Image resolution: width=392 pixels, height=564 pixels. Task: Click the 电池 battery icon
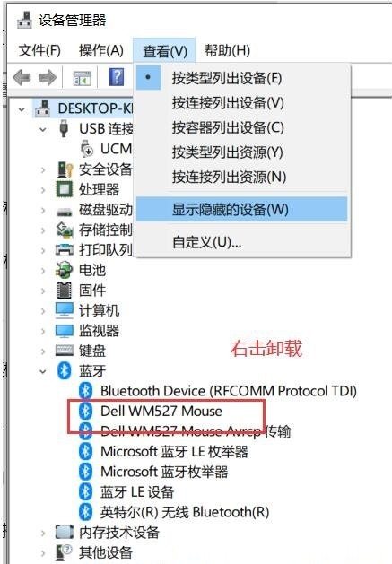(64, 270)
